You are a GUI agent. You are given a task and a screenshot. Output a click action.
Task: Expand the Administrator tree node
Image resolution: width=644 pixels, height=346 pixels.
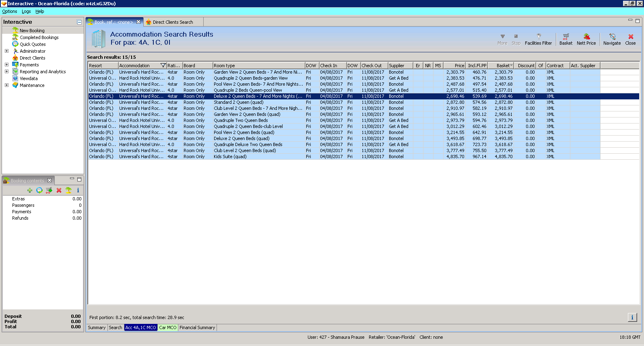[6, 51]
